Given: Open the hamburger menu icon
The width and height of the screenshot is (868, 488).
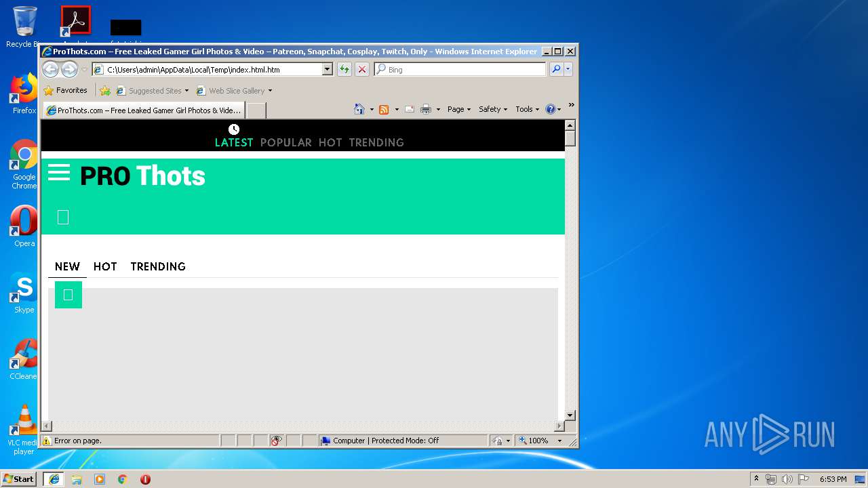Looking at the screenshot, I should 59,173.
